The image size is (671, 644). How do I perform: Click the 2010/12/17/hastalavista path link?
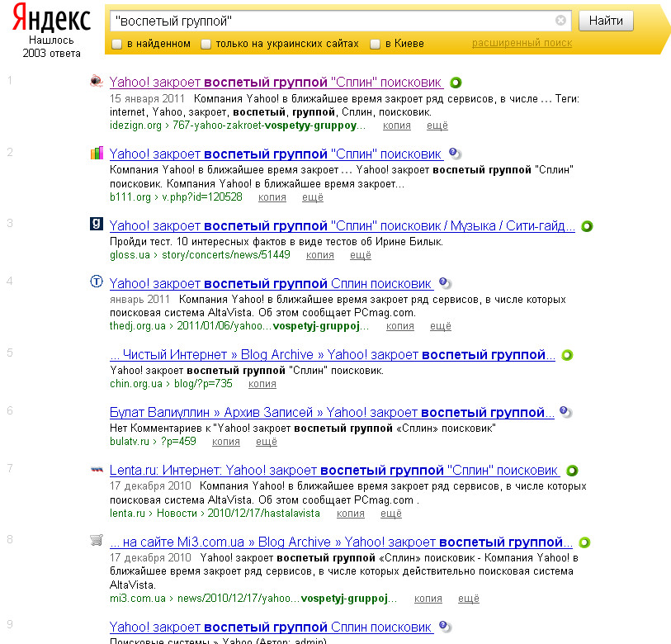(x=263, y=513)
